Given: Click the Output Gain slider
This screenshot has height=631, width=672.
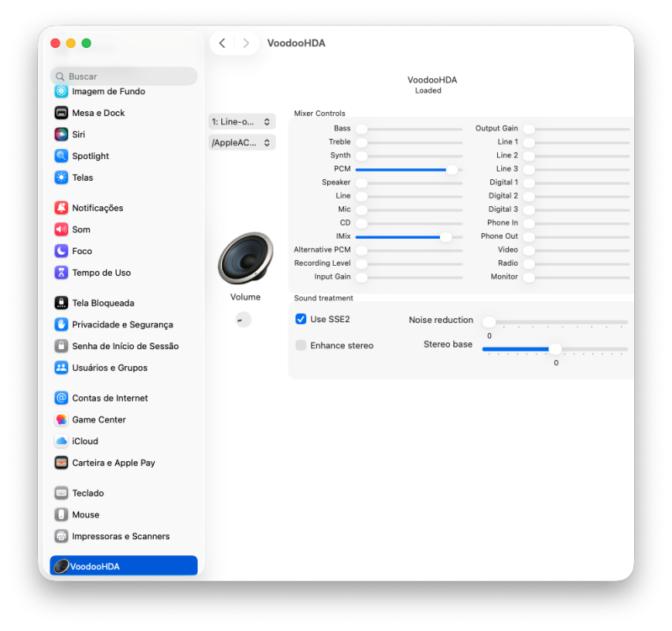Looking at the screenshot, I should [576, 129].
